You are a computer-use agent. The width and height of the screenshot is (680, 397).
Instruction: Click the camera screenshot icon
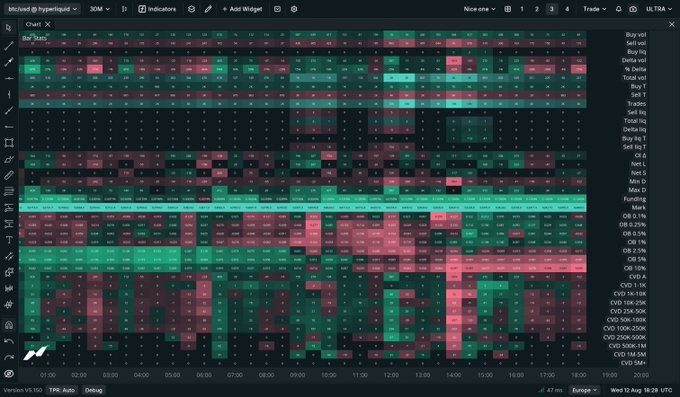(x=633, y=9)
